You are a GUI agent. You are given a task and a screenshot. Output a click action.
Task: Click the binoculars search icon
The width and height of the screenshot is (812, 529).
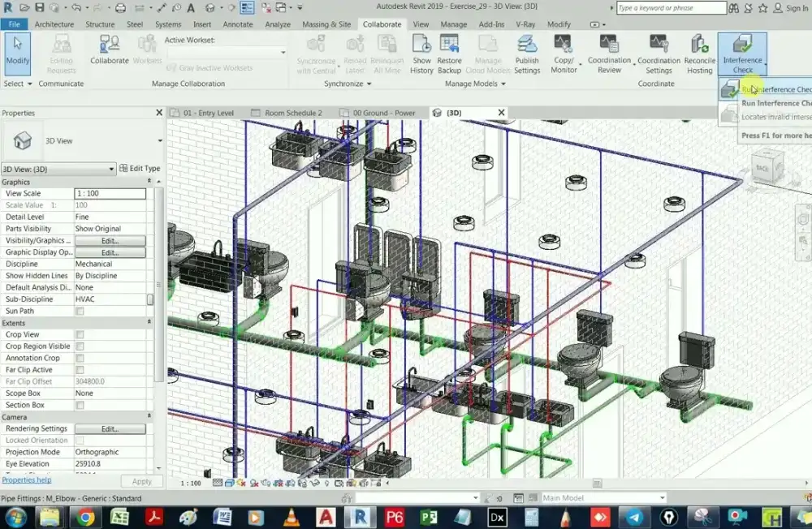pyautogui.click(x=734, y=8)
